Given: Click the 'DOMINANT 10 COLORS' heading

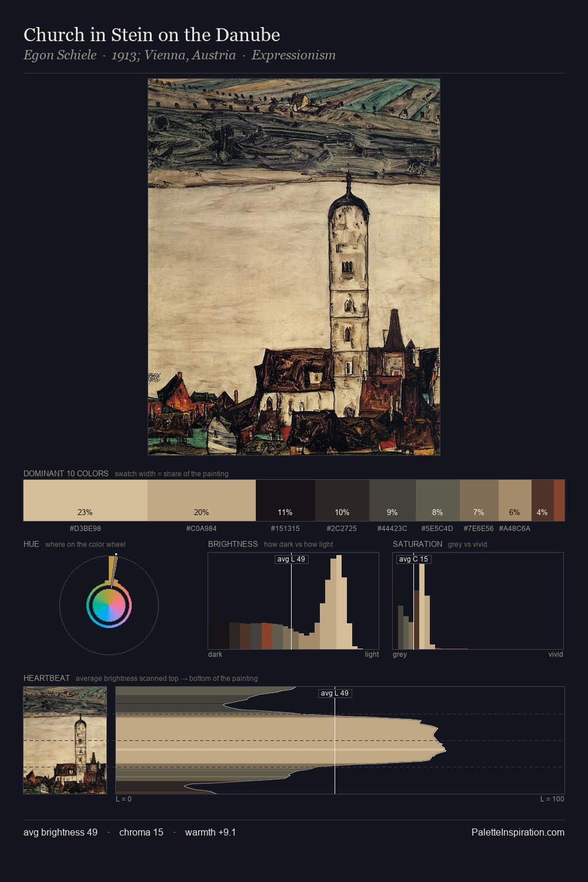Looking at the screenshot, I should click(x=66, y=473).
